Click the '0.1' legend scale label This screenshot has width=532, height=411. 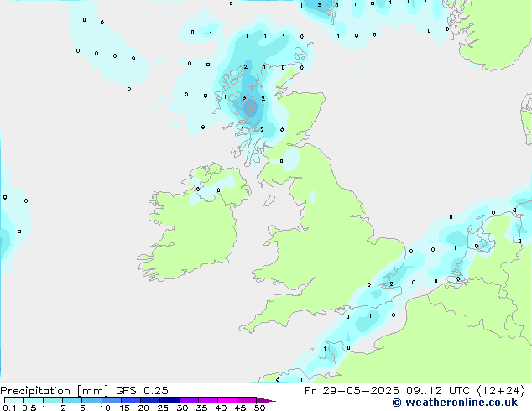click(9, 408)
